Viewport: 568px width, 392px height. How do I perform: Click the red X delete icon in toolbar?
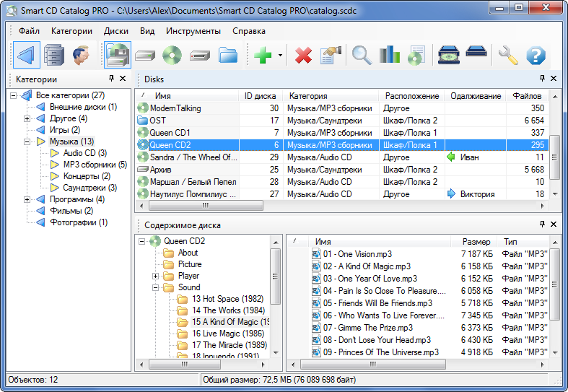(x=303, y=55)
